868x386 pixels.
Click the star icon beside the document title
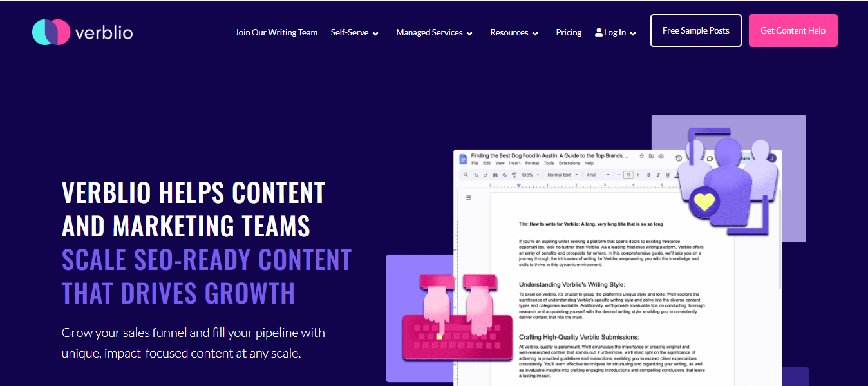pyautogui.click(x=642, y=156)
